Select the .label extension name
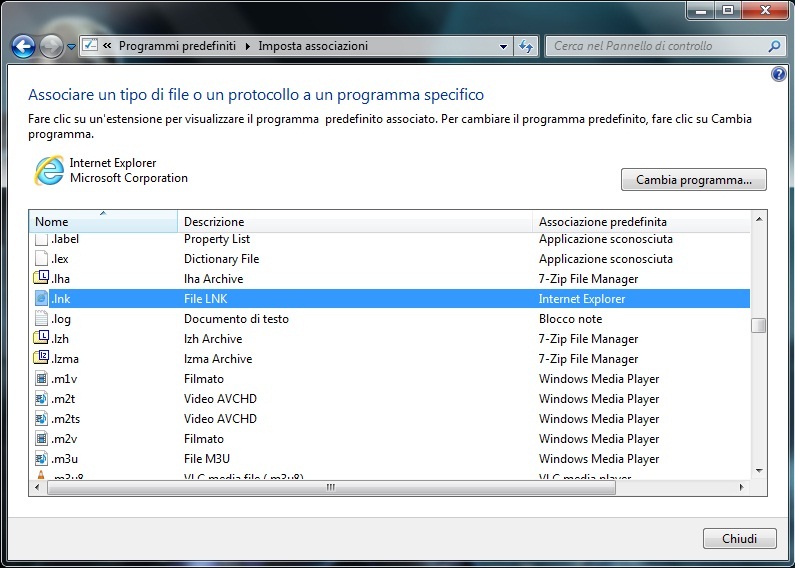Viewport: 795px width, 568px height. pos(65,239)
